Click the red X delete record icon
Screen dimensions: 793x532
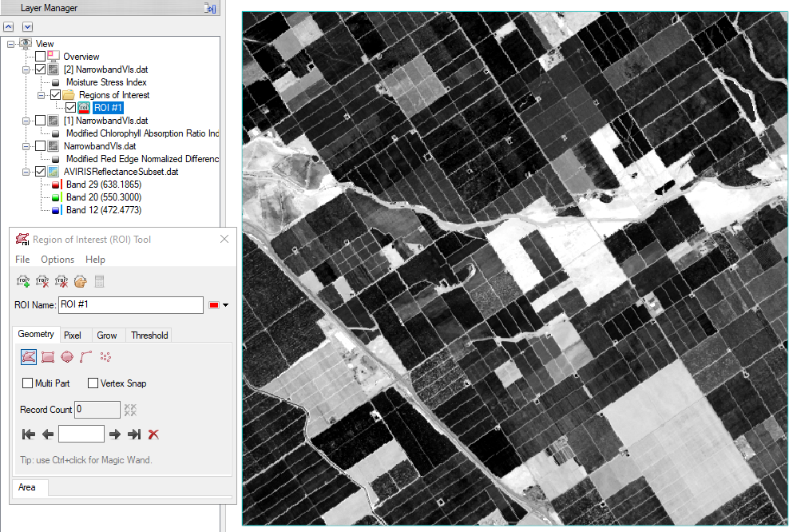[x=154, y=434]
